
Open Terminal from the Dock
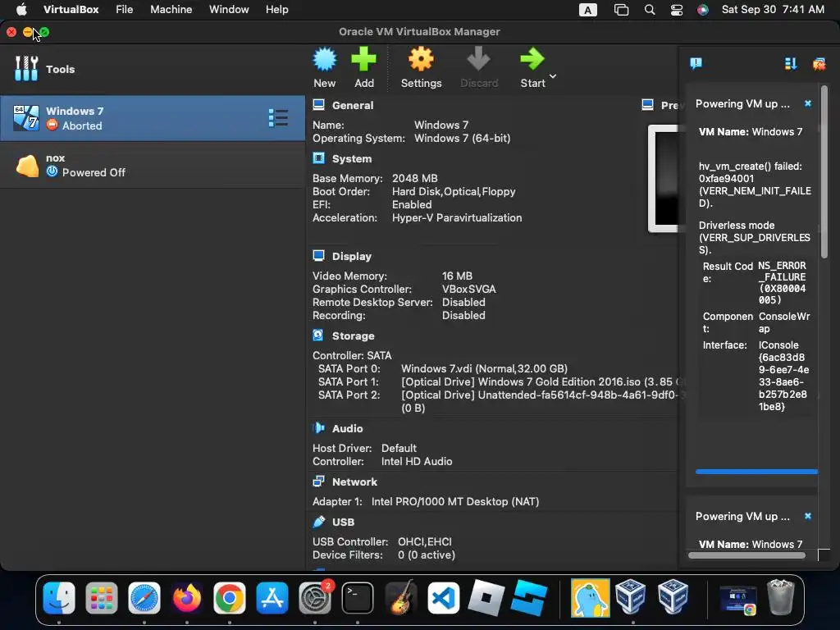(358, 598)
